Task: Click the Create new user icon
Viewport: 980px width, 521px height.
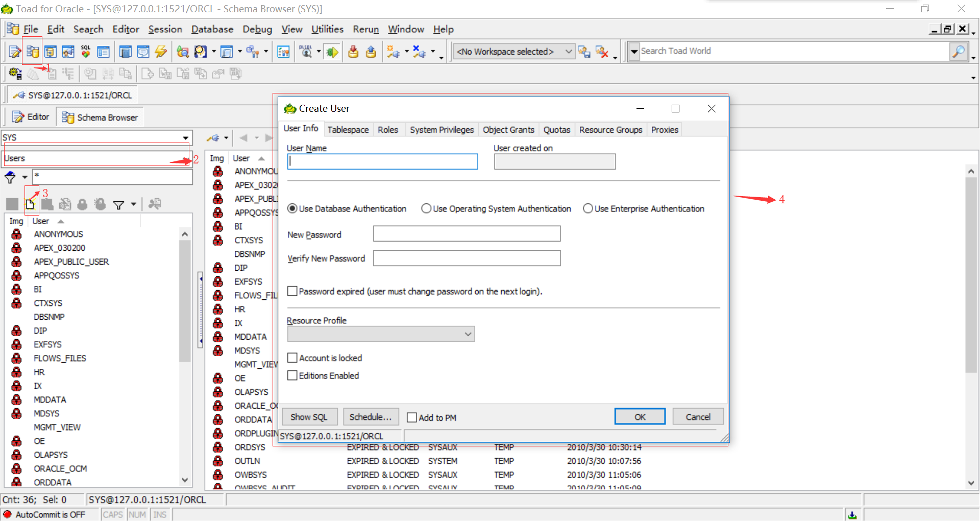Action: click(30, 204)
